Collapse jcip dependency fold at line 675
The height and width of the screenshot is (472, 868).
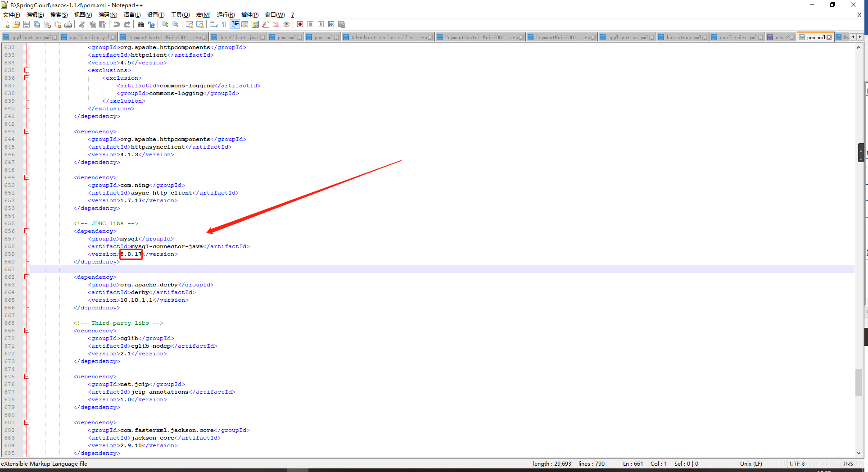(27, 377)
